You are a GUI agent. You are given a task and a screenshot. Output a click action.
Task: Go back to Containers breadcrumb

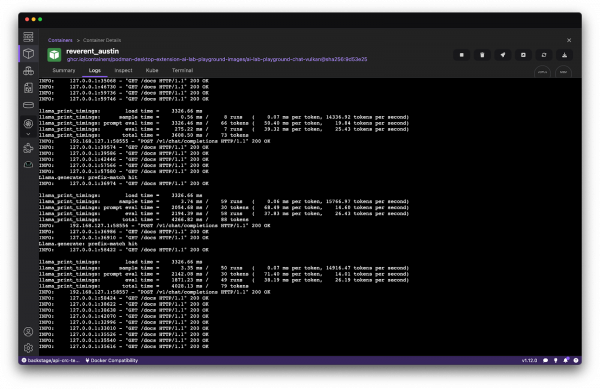click(x=60, y=40)
